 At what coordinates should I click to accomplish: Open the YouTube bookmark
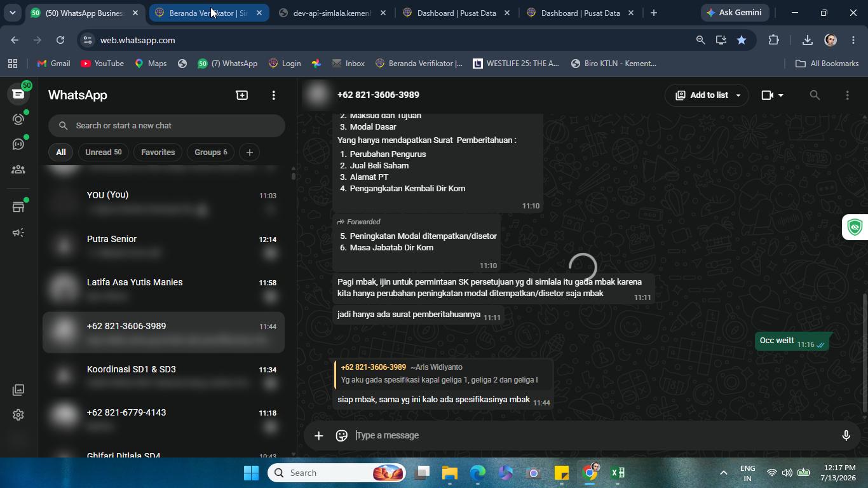[x=102, y=64]
